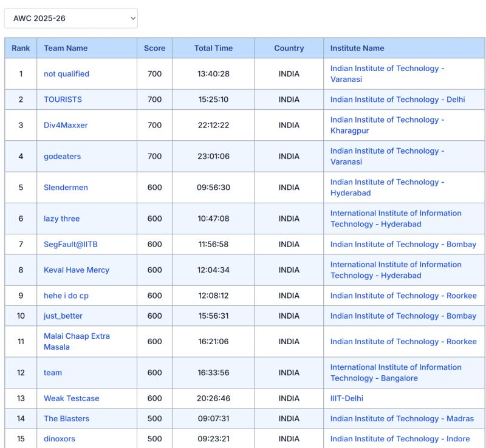Click the Team Name column header
Viewport: 486px width, 448px height.
pos(87,49)
